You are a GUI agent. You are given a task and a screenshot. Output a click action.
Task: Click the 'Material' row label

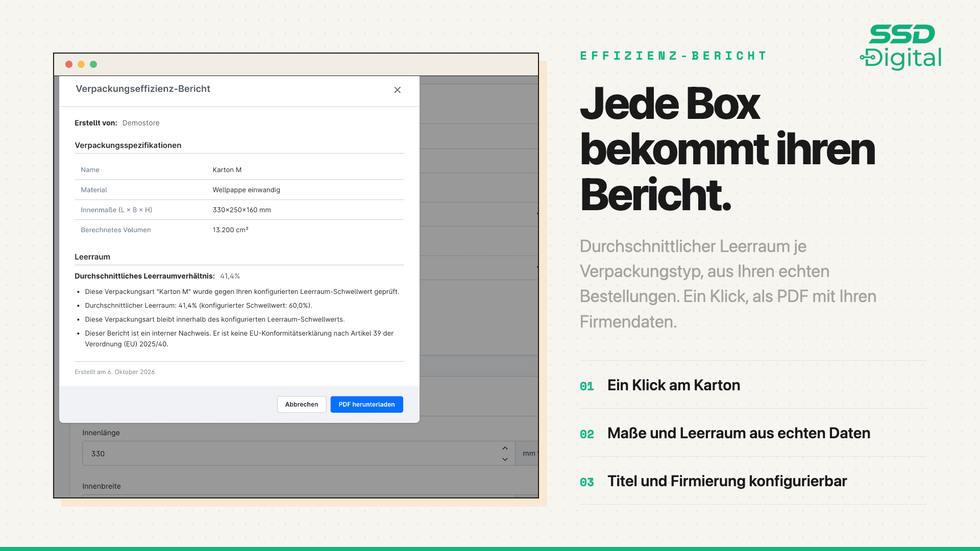[94, 190]
